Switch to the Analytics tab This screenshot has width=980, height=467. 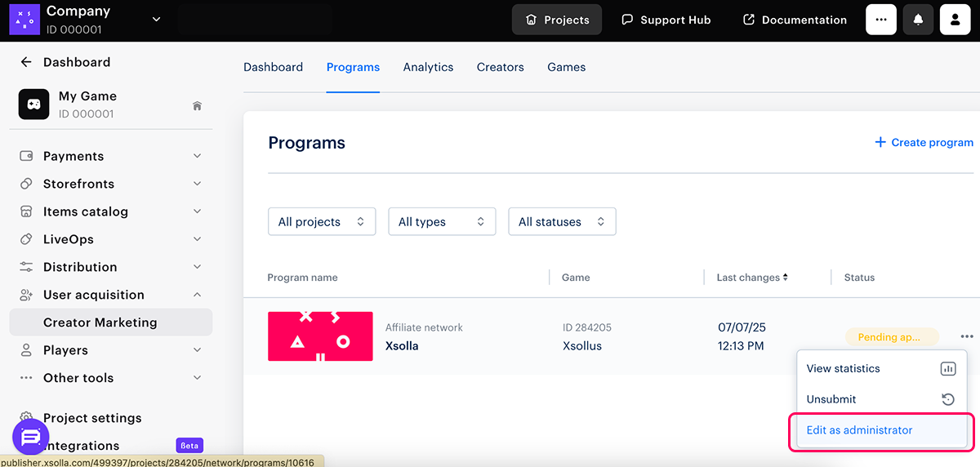pos(428,67)
